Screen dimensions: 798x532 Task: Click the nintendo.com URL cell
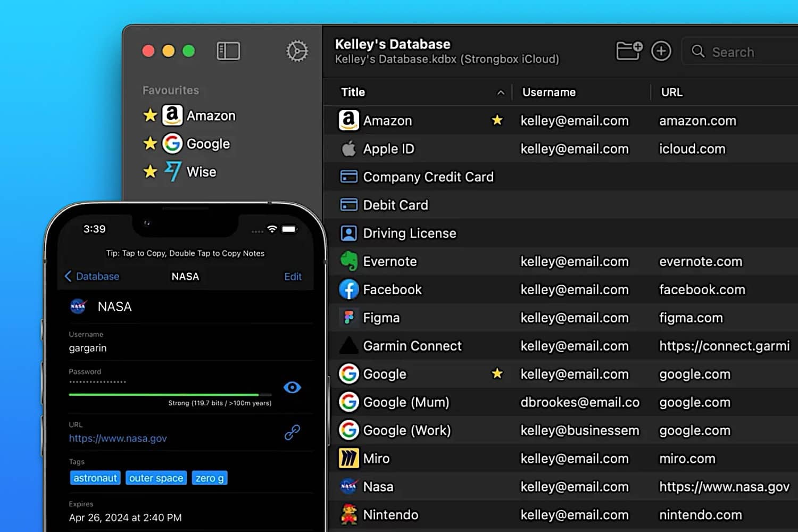point(701,515)
